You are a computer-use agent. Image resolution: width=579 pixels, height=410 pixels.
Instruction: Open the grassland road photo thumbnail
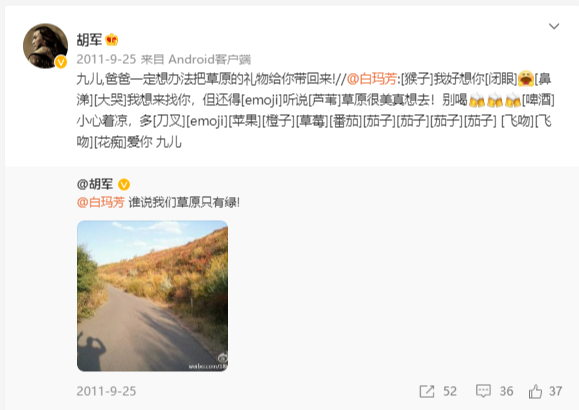[x=152, y=296]
